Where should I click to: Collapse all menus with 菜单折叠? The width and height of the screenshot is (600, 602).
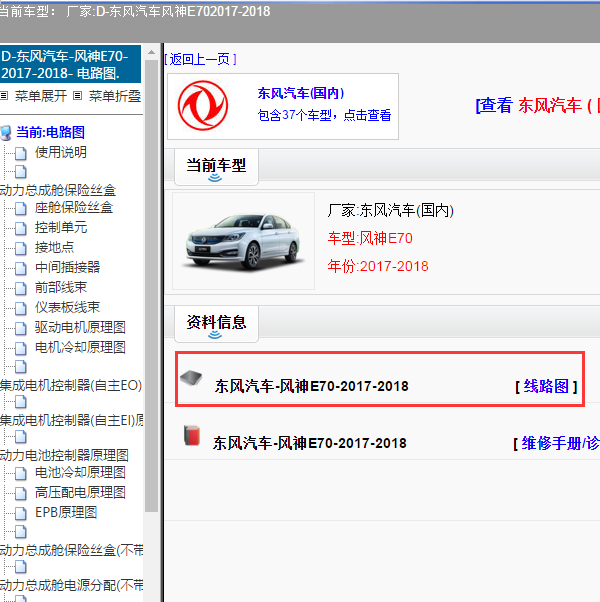coord(115,96)
